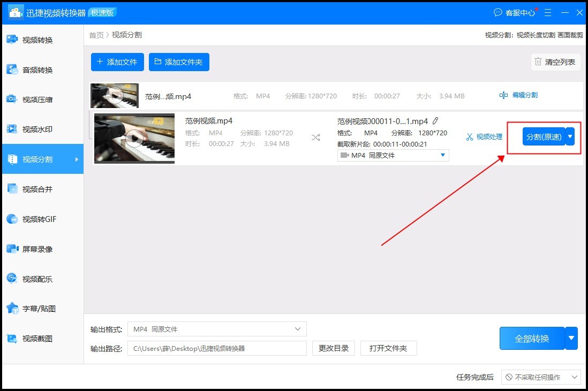The height and width of the screenshot is (391, 588).
Task: Open the 视频转换 video conversion tool
Action: (32, 39)
